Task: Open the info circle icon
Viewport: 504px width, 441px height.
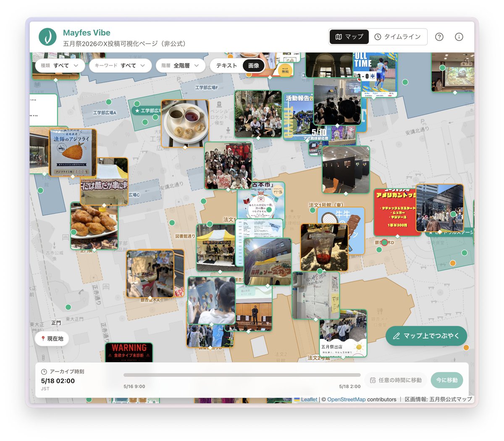Action: [459, 37]
